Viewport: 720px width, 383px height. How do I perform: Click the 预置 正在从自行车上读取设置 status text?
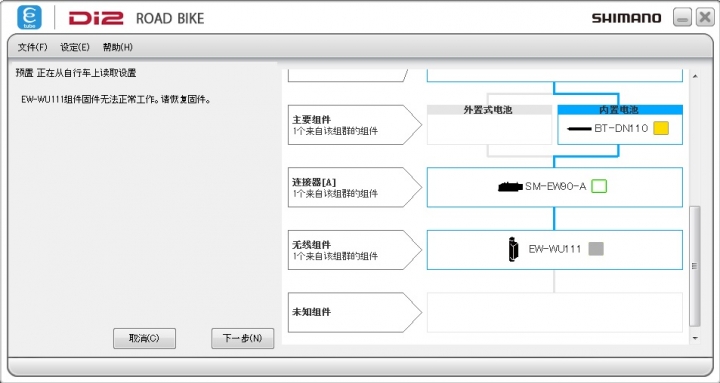(x=76, y=73)
